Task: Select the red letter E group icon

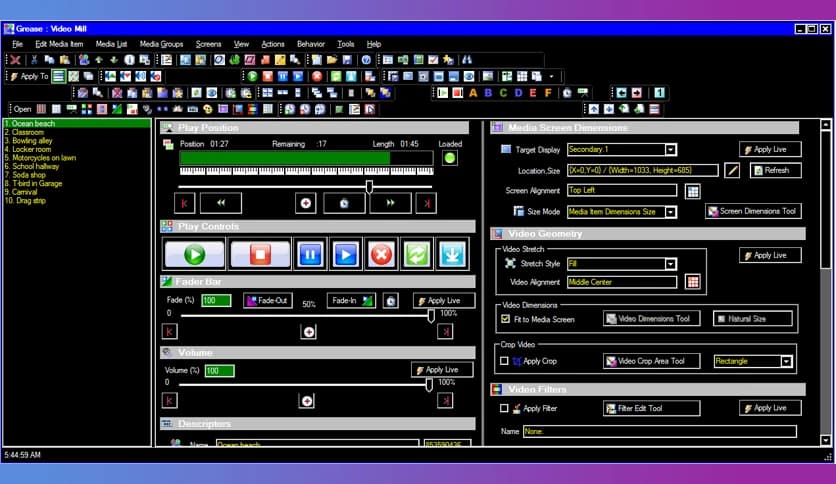Action: point(533,93)
